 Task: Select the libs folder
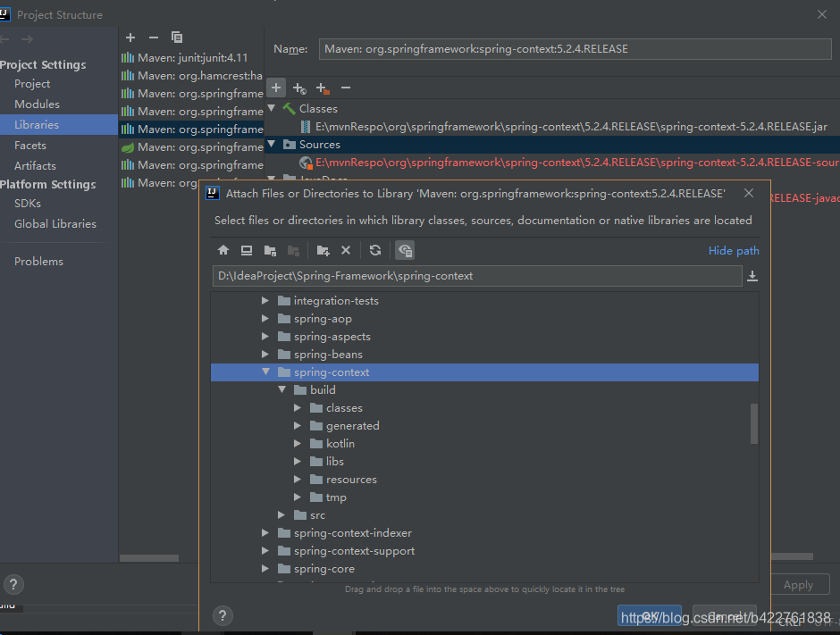327,462
